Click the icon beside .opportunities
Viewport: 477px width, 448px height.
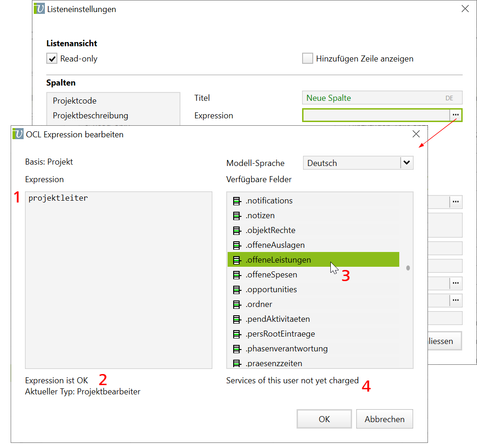[236, 289]
